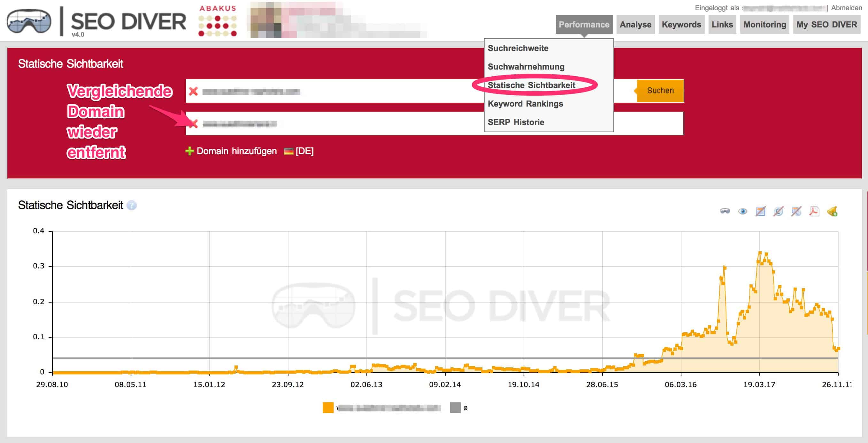This screenshot has width=868, height=443.
Task: Select Keyword Rankings from the dropdown menu
Action: (525, 104)
